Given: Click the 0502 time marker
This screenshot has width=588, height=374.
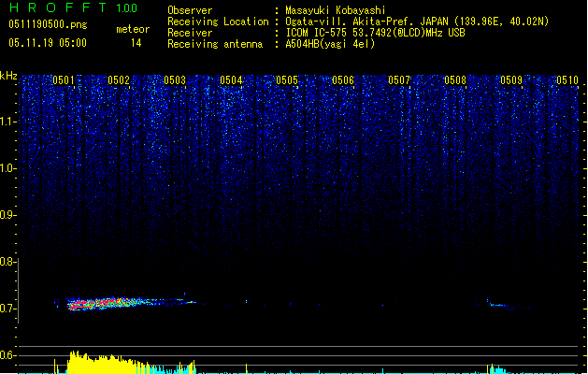Looking at the screenshot, I should coord(119,80).
